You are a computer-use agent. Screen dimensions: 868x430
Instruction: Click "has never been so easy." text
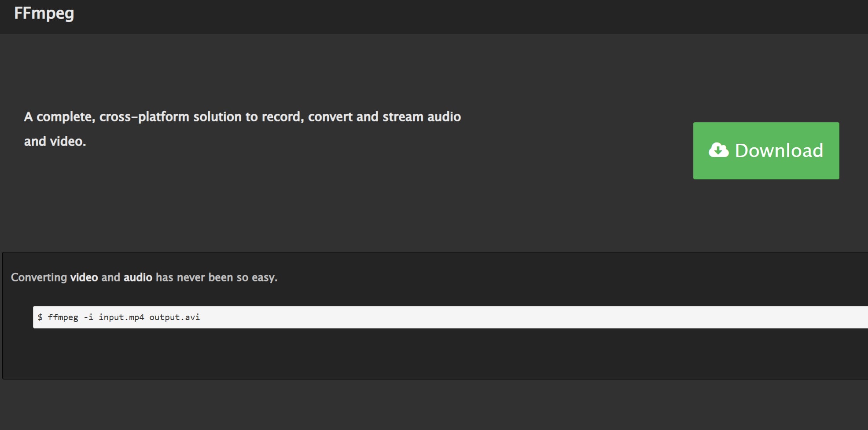[217, 277]
